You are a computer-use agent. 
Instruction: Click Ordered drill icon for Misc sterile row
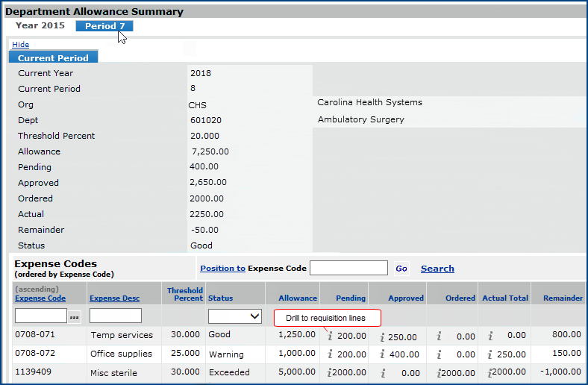(x=440, y=373)
